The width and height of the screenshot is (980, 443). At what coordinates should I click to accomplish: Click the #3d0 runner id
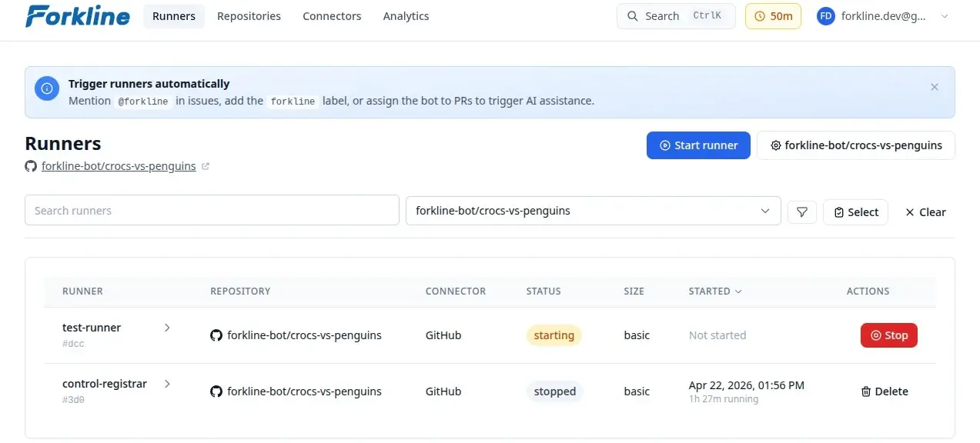73,400
